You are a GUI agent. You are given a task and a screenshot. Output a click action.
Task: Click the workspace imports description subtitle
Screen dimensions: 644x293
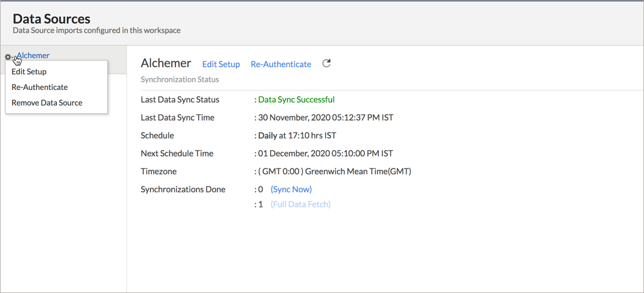pos(96,31)
